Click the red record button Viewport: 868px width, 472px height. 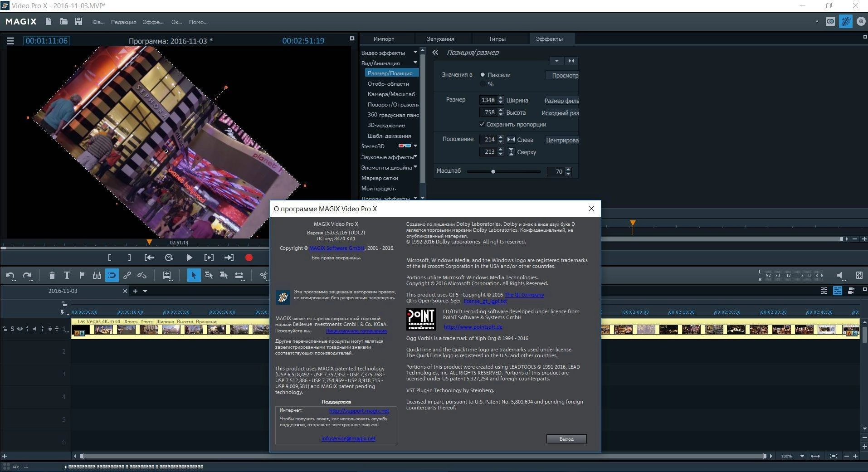pos(249,258)
